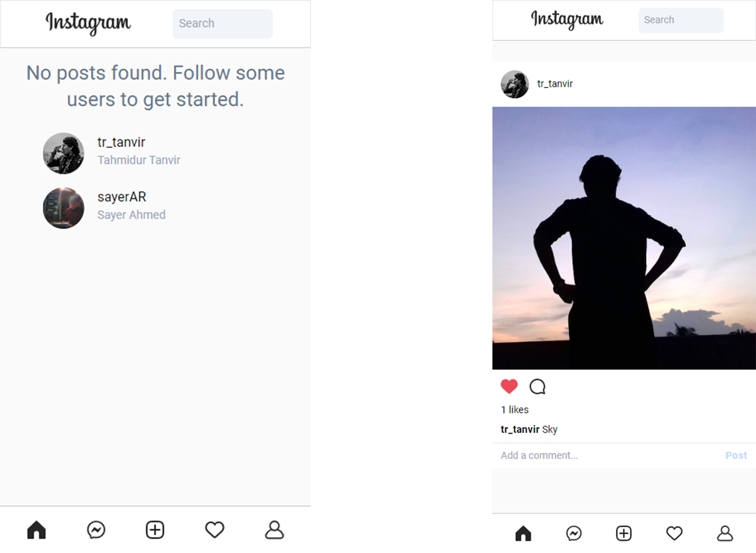Click tr_tanvir username above the post
756x553 pixels.
point(555,84)
